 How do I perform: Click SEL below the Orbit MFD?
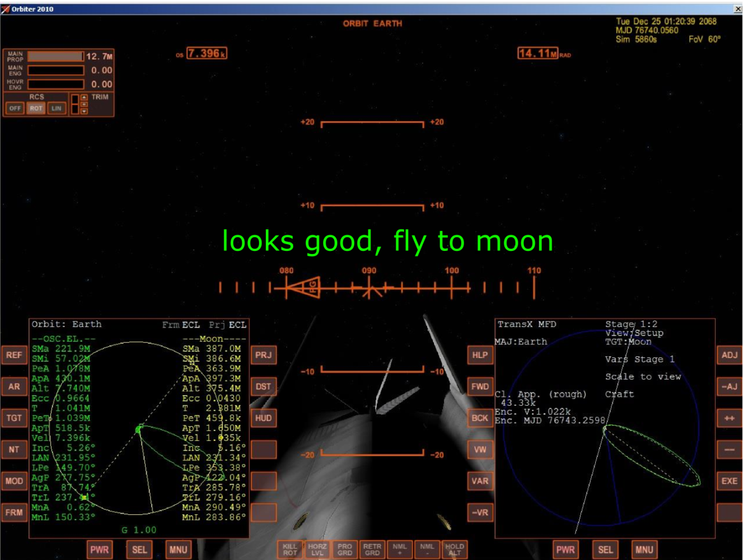[139, 549]
